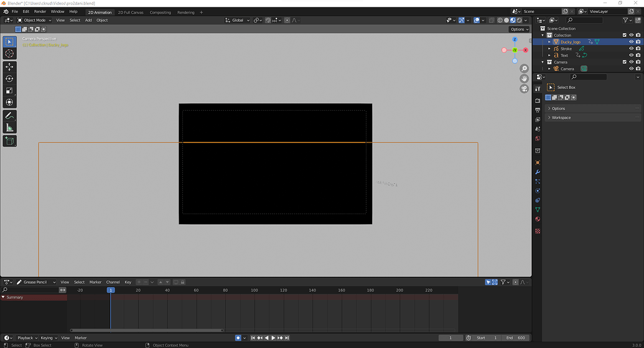Uncheck the Camera collection checkbox
The image size is (644, 348).
tap(625, 62)
